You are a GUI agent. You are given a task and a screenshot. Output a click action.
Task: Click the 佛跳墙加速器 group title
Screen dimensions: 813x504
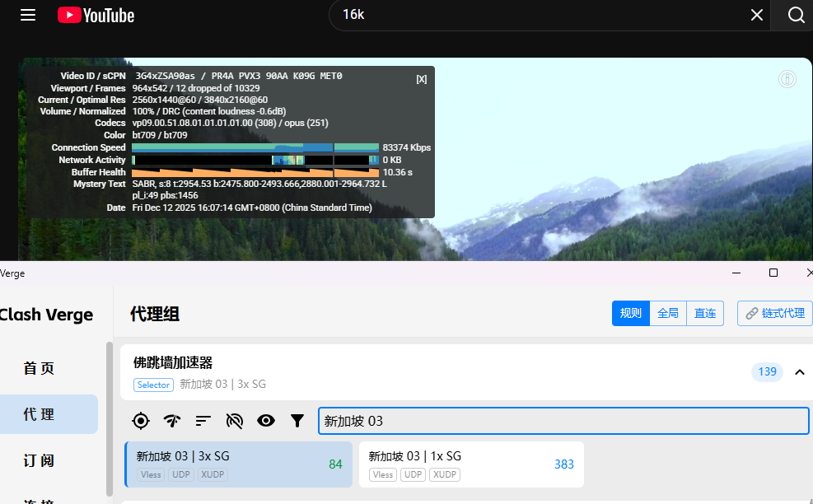pyautogui.click(x=173, y=362)
